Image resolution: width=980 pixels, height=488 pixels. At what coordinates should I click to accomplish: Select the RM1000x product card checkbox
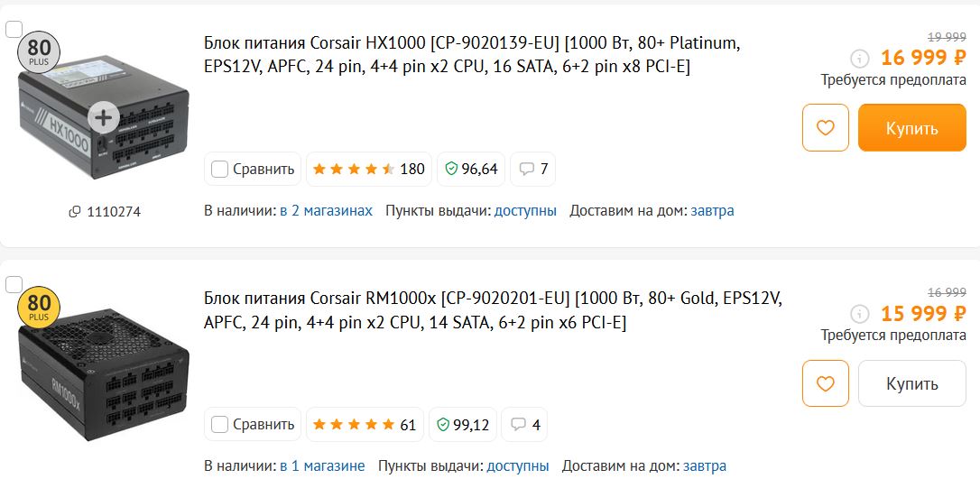[x=14, y=284]
